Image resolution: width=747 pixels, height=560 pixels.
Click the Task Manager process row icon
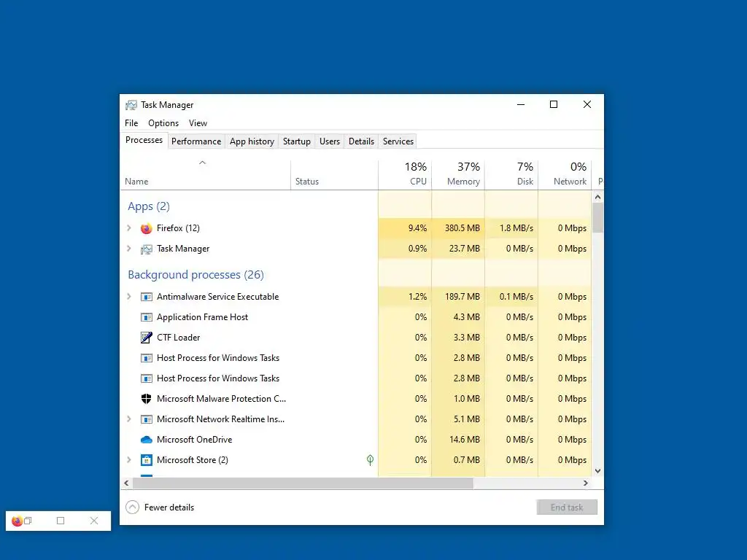pyautogui.click(x=146, y=249)
